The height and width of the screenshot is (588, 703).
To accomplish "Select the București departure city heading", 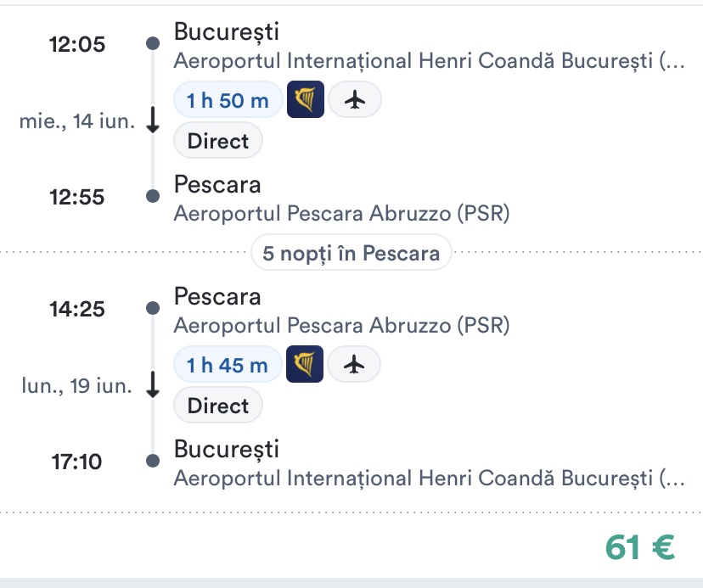I will pos(226,32).
